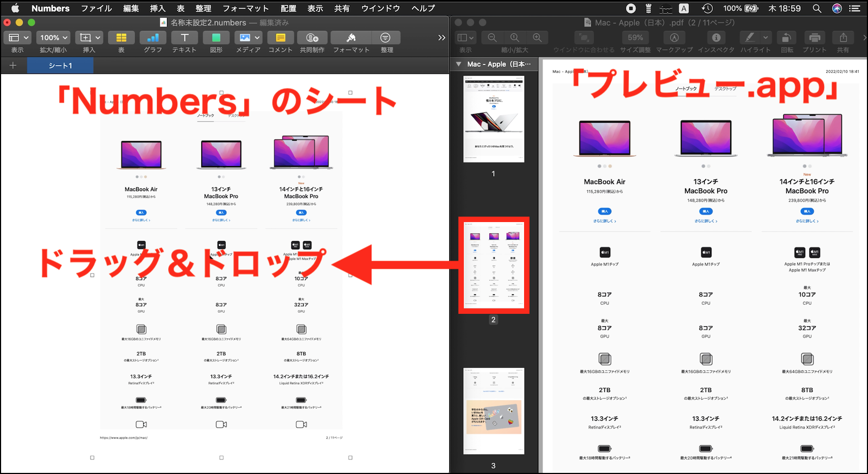Screen dimensions: 868x474
Task: Add a テキスト text box
Action: [184, 37]
